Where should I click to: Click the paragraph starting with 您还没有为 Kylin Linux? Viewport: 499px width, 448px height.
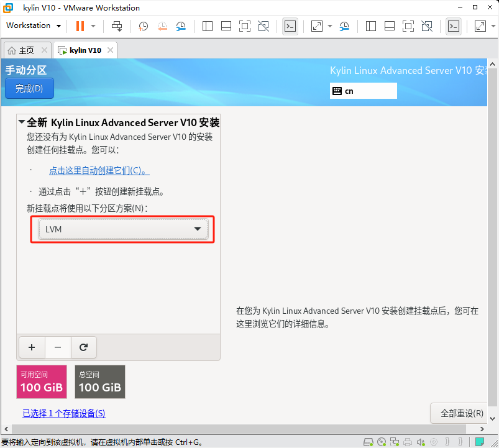coord(120,143)
